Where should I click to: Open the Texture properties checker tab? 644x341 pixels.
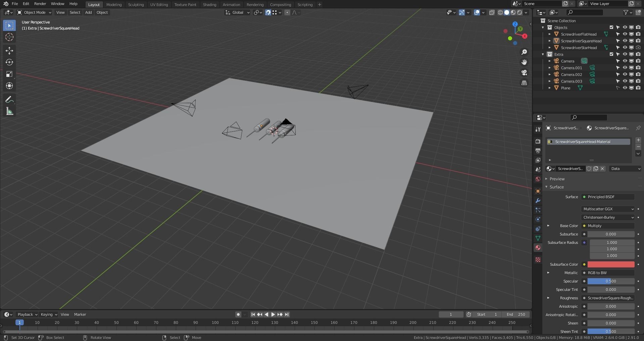coord(538,260)
